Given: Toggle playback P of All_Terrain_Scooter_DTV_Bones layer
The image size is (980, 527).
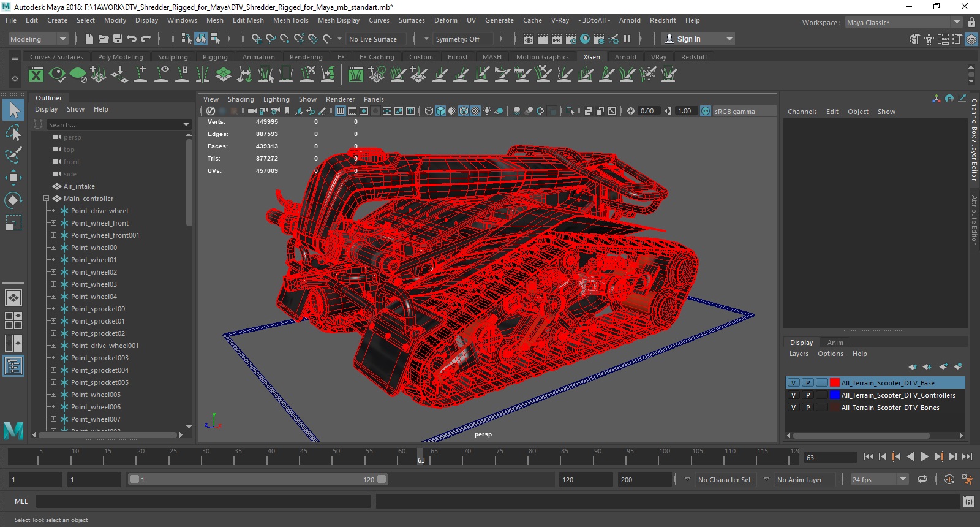Looking at the screenshot, I should tap(808, 408).
